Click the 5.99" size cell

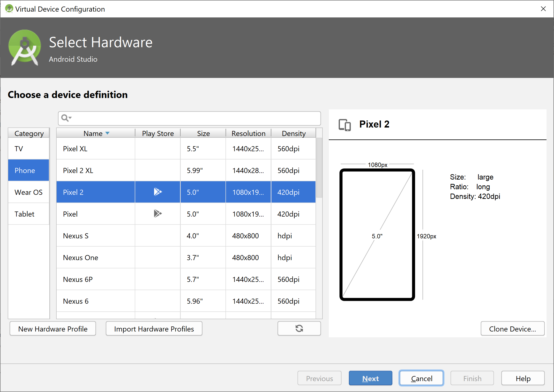[203, 170]
